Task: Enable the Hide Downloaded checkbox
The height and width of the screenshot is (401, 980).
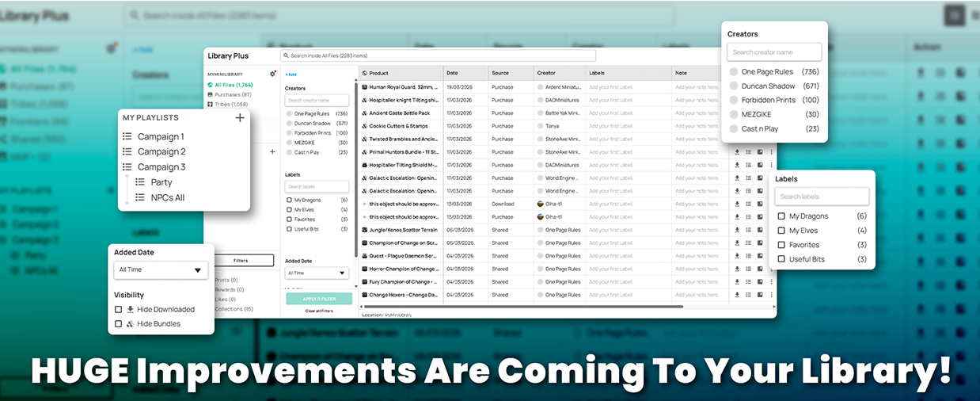Action: pyautogui.click(x=118, y=310)
